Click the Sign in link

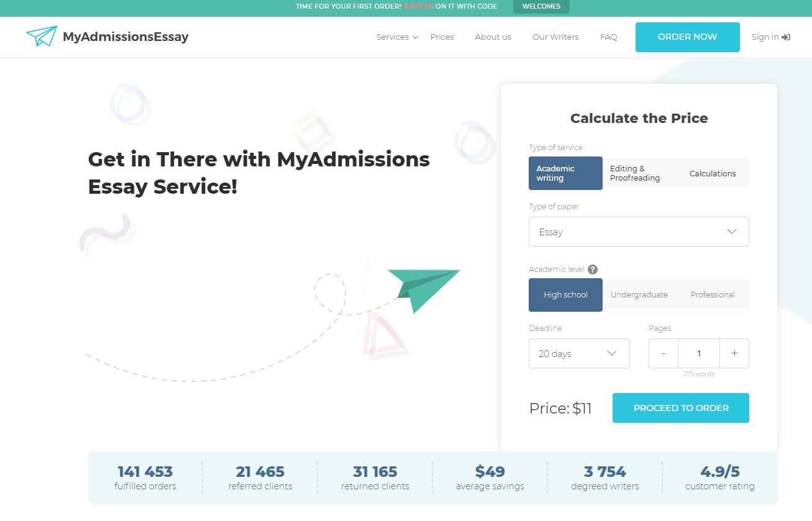770,37
